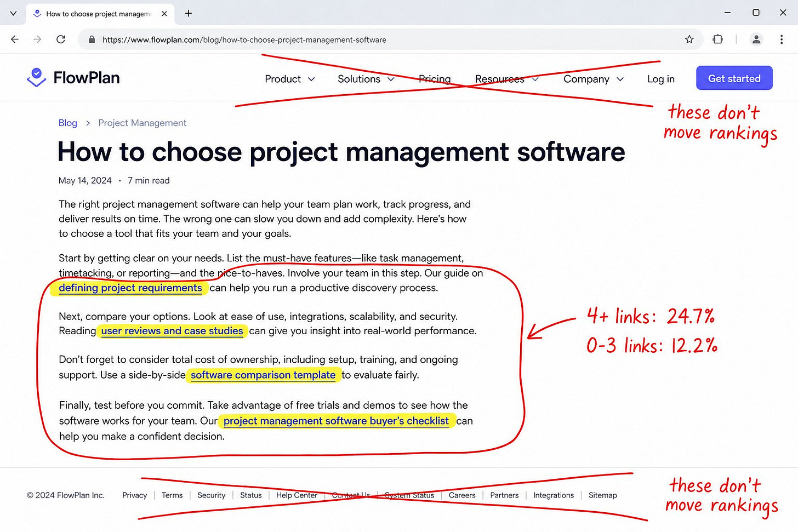This screenshot has height=532, width=798.
Task: Reload the page with refresh icon
Action: coord(61,39)
